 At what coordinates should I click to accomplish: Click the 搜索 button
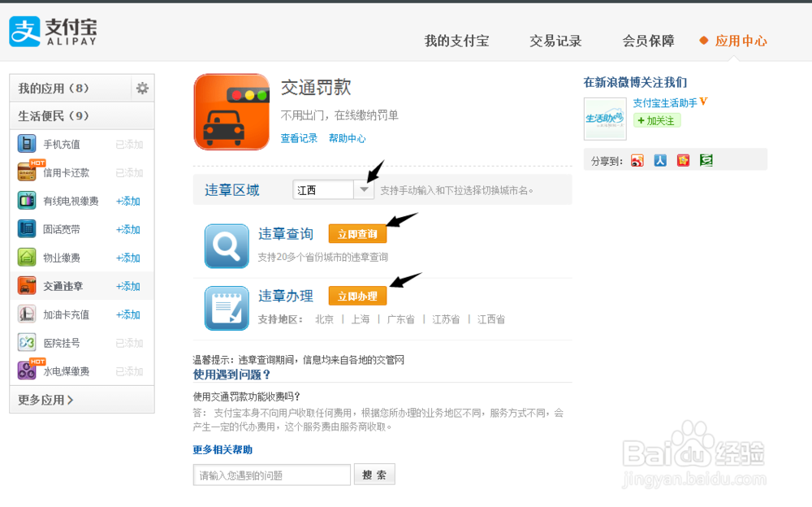tap(374, 474)
